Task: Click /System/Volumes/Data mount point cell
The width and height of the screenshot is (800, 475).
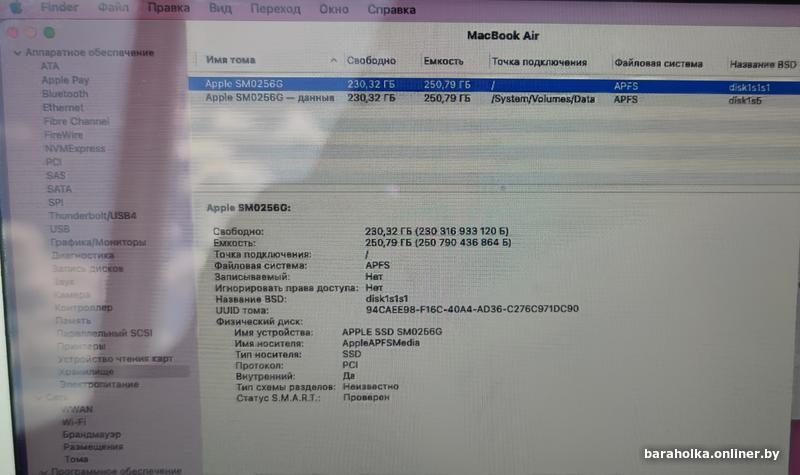Action: [543, 99]
